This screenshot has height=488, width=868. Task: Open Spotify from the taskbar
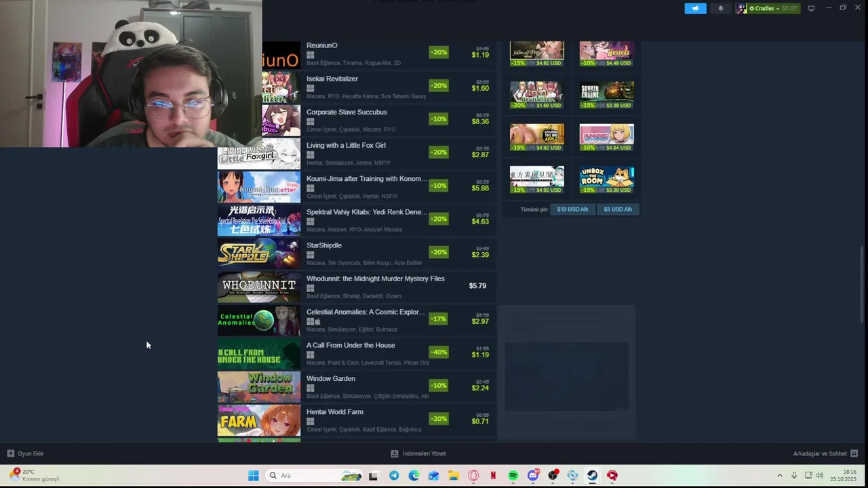[x=513, y=476]
